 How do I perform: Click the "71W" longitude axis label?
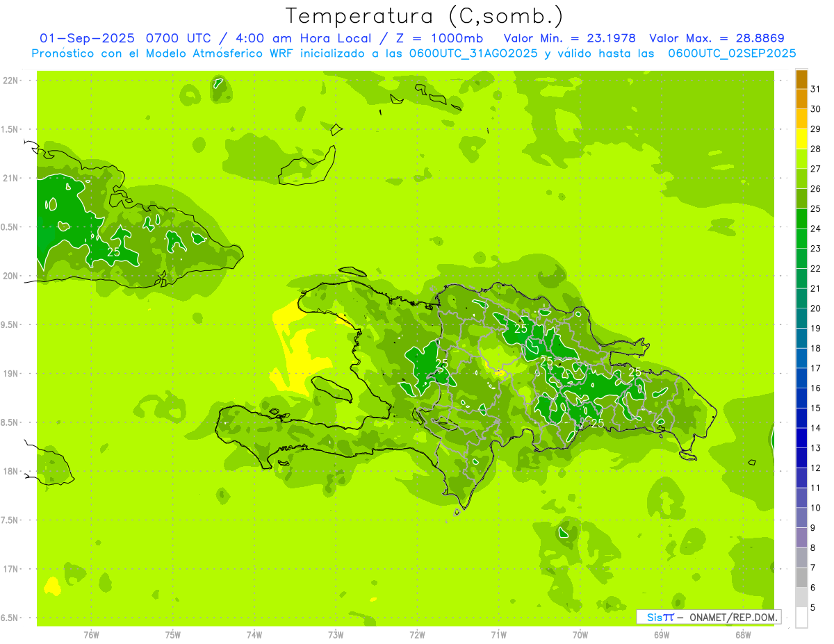pos(498,634)
